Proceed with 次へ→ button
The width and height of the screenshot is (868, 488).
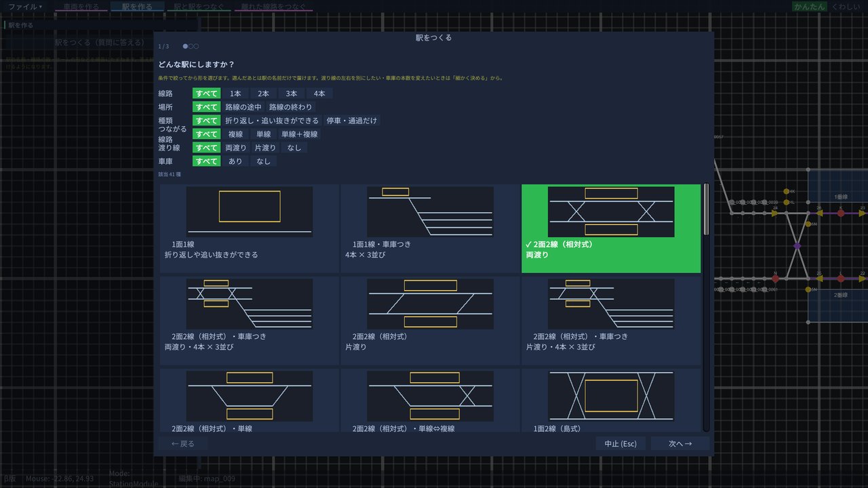(680, 444)
